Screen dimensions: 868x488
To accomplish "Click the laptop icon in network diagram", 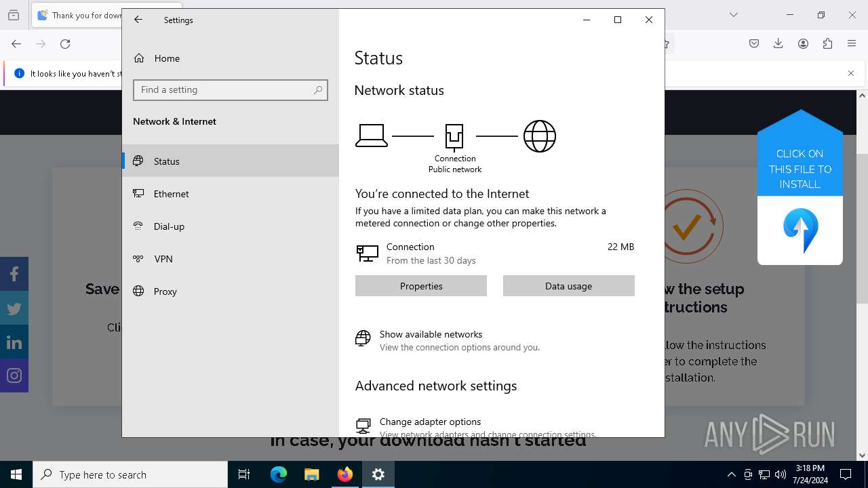I will (x=372, y=136).
